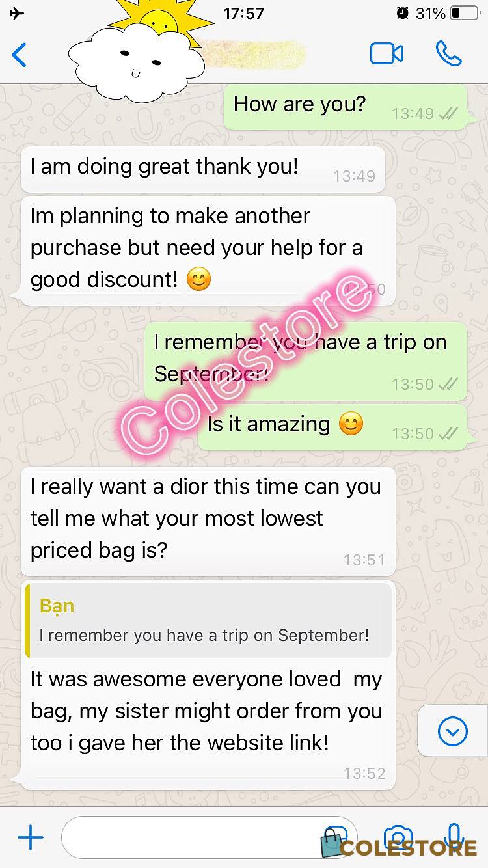Tap the 17:57 clock in status bar
The height and width of the screenshot is (868, 488).
click(x=243, y=13)
